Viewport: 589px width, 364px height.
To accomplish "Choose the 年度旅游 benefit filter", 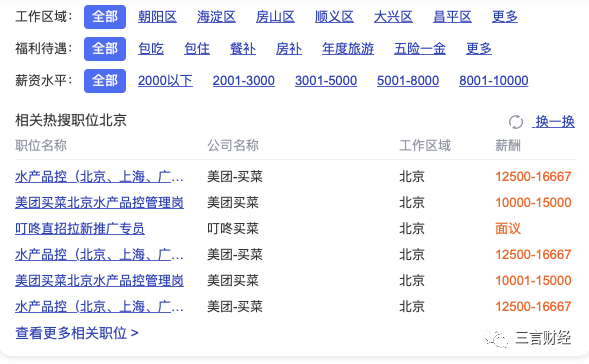I will click(347, 49).
